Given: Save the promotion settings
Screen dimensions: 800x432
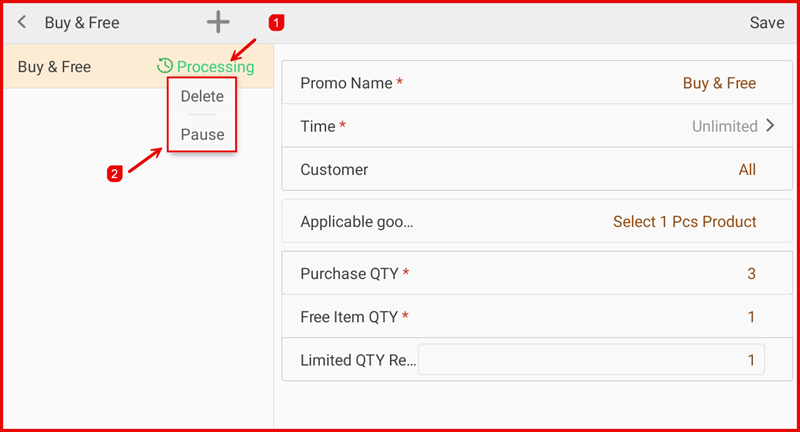Looking at the screenshot, I should point(767,22).
